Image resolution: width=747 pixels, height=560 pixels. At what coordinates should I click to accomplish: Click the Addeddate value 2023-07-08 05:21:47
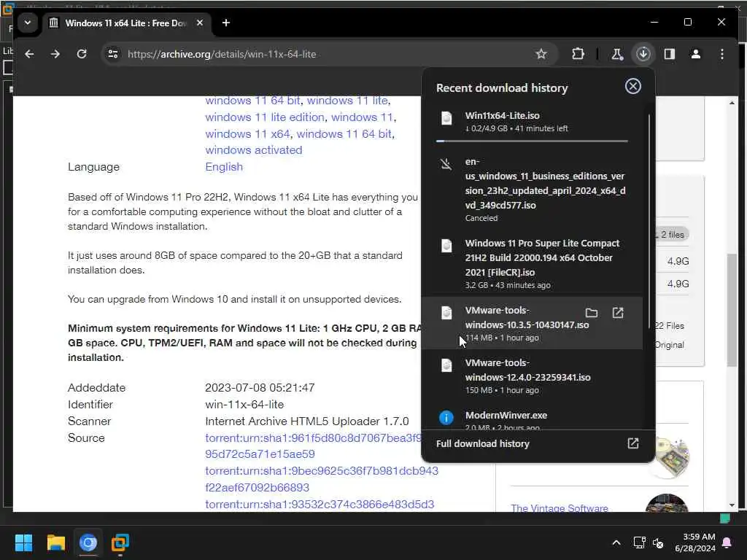pos(260,388)
